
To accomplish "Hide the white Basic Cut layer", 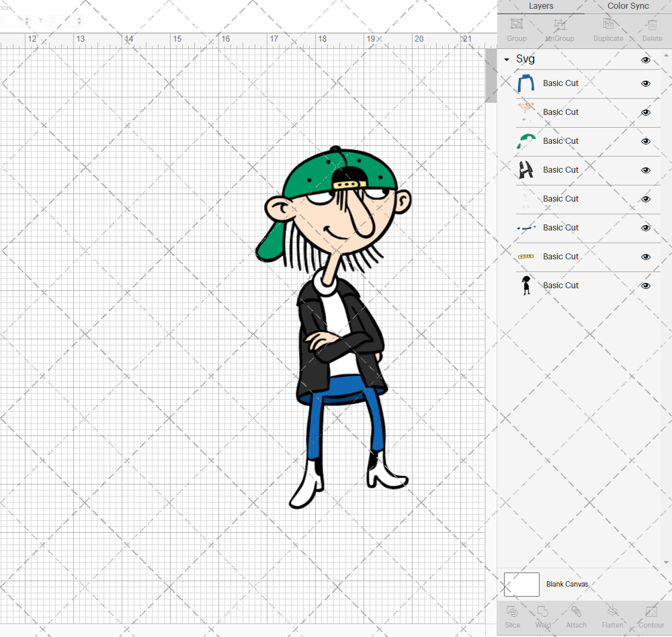I will 645,199.
